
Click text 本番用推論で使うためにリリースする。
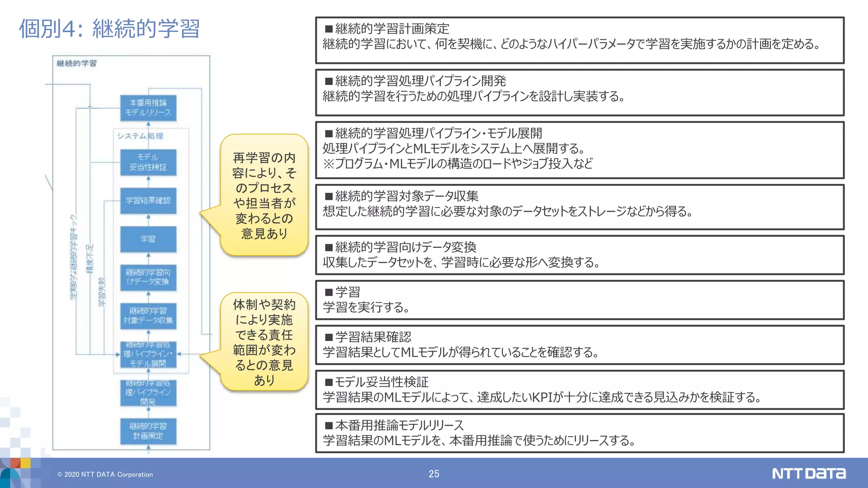542,441
